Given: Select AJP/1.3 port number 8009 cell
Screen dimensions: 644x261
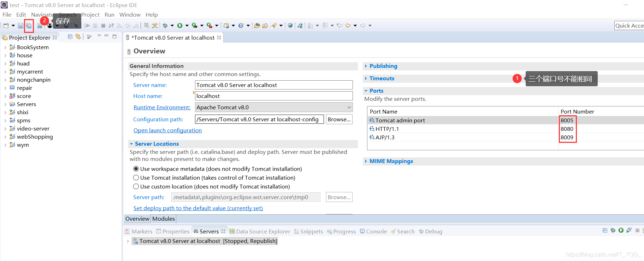Looking at the screenshot, I should coord(567,137).
